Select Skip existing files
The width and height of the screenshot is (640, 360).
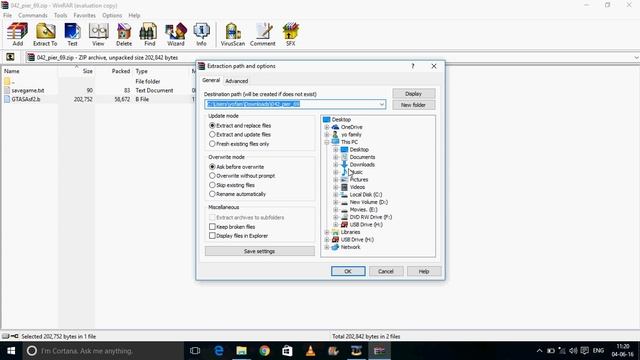coord(212,185)
